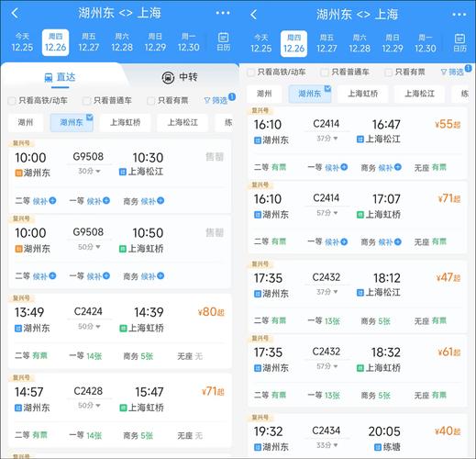The height and width of the screenshot is (459, 476).
Task: Check 只看高铁/动车 on right screen
Action: [250, 73]
